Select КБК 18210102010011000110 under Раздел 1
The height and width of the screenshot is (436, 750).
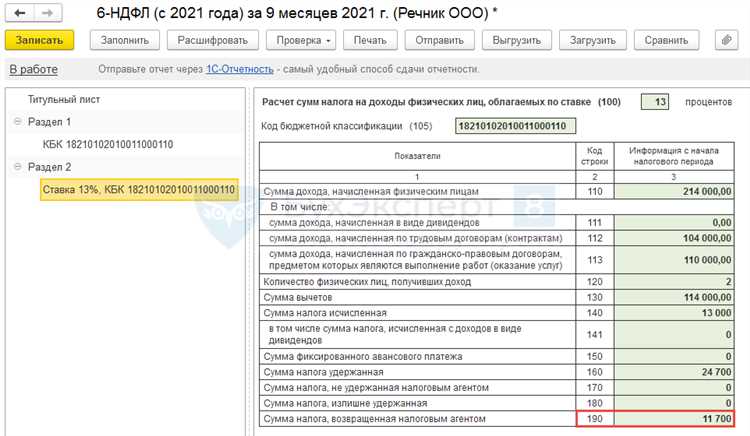click(x=108, y=144)
